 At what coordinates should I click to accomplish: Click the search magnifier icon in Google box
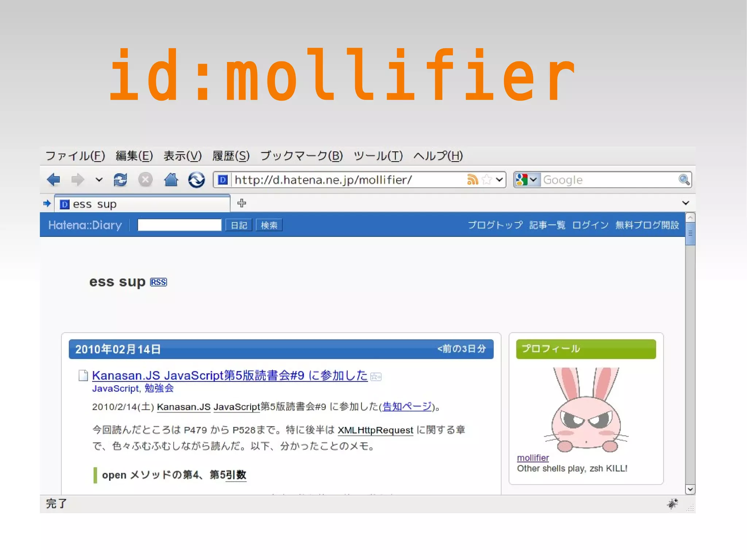click(x=684, y=179)
